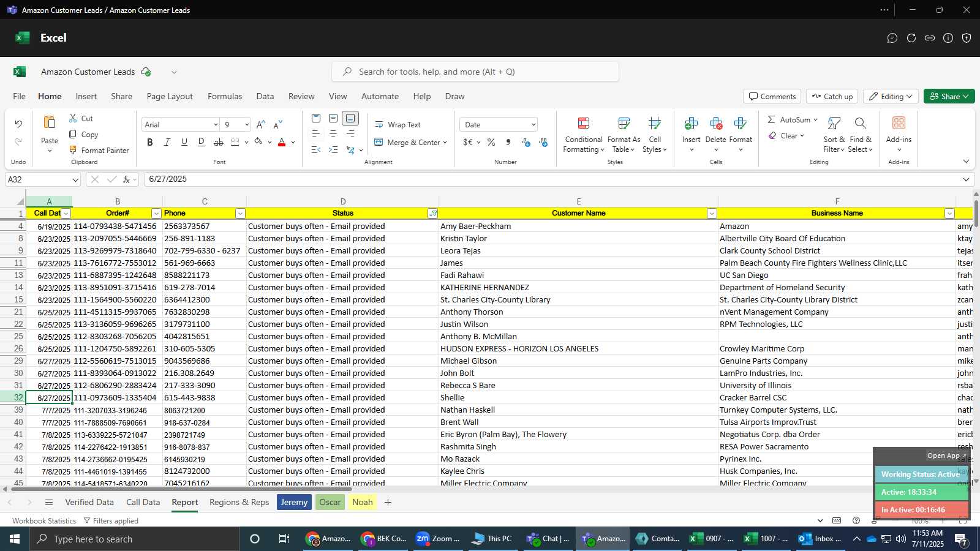Apply percent style format
Image resolution: width=980 pixels, height=551 pixels.
(x=491, y=142)
